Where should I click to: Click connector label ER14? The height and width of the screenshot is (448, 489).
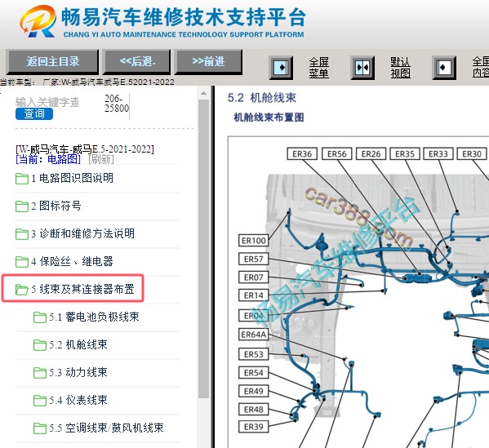[x=254, y=295]
